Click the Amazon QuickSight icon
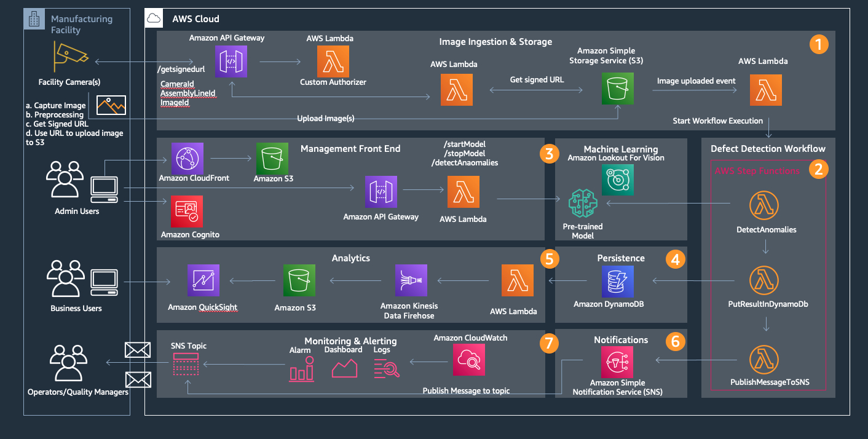868x439 pixels. (203, 281)
